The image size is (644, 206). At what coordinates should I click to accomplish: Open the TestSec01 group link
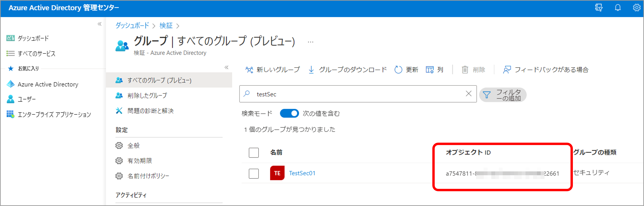pyautogui.click(x=302, y=173)
